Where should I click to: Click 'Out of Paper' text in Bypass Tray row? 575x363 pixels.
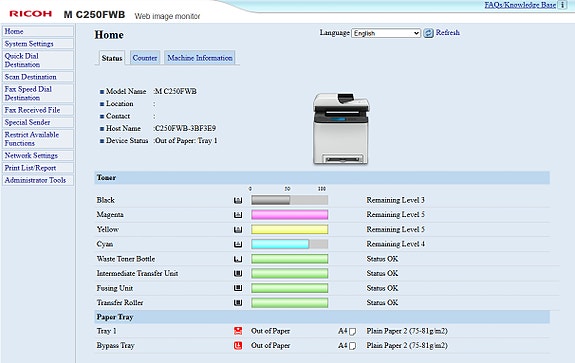(271, 345)
